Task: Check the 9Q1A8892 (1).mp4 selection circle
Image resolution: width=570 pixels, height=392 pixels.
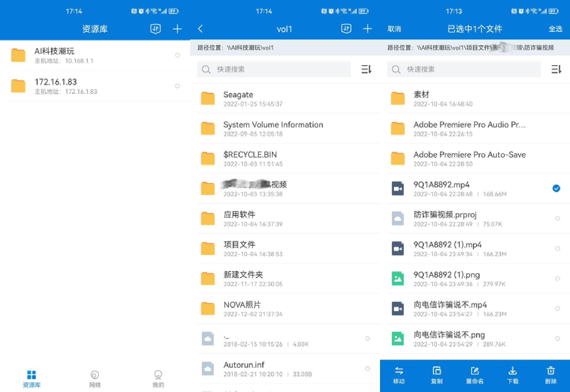Action: coord(558,248)
